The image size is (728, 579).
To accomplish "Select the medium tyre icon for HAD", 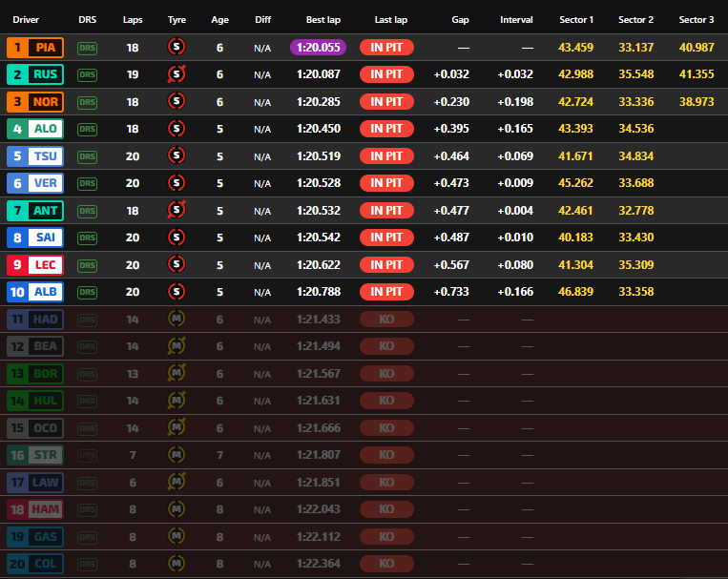I will tap(177, 320).
